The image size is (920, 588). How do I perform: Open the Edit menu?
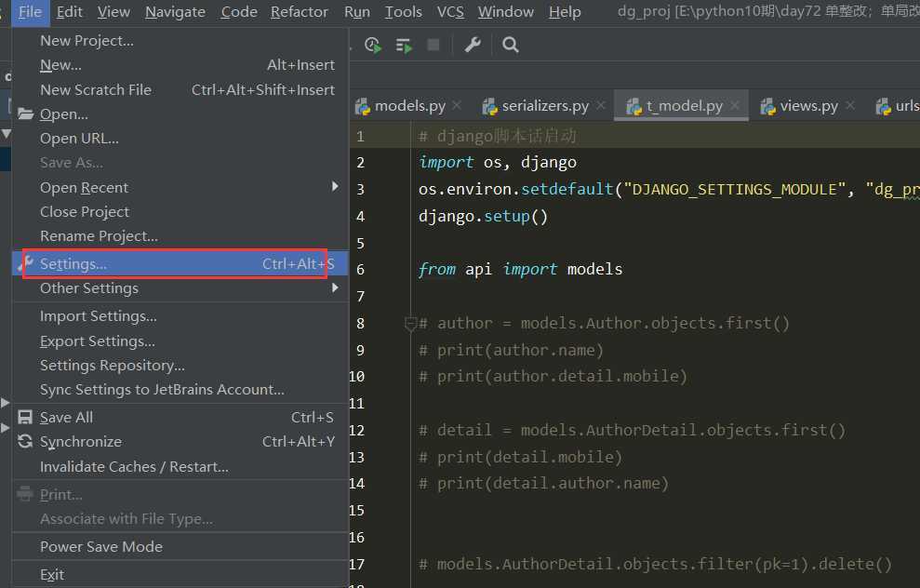69,12
